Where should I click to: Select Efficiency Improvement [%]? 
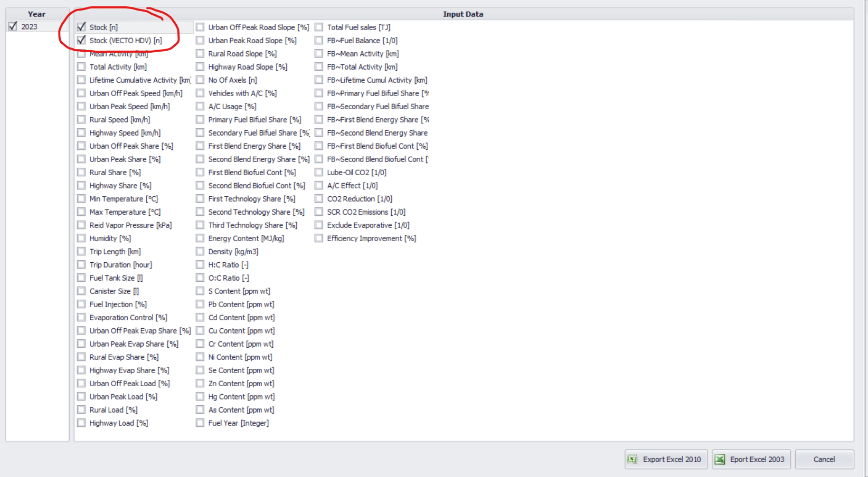319,238
